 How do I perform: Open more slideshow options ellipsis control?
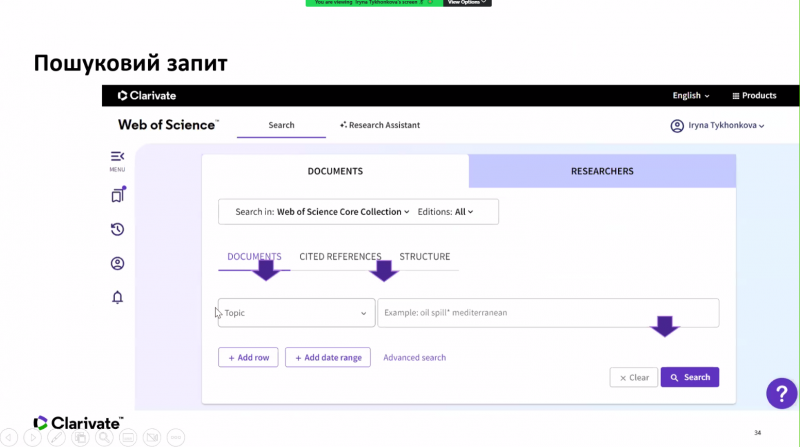tap(176, 437)
